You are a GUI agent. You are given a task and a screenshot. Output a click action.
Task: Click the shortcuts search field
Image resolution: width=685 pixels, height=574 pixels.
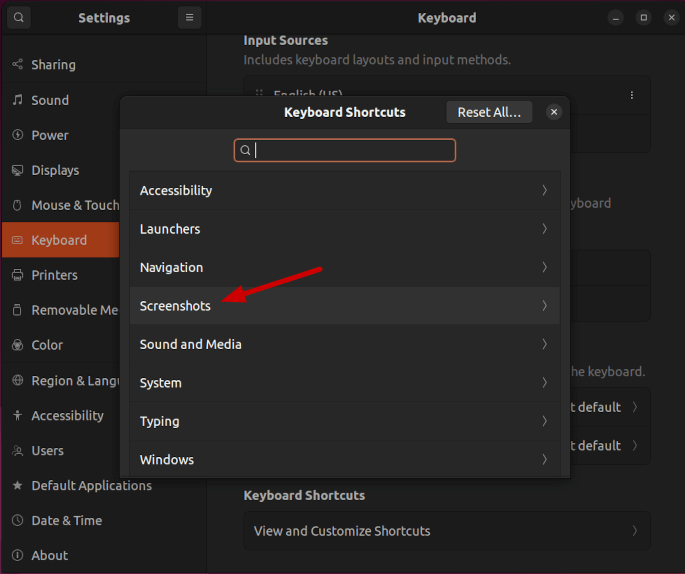coord(345,150)
